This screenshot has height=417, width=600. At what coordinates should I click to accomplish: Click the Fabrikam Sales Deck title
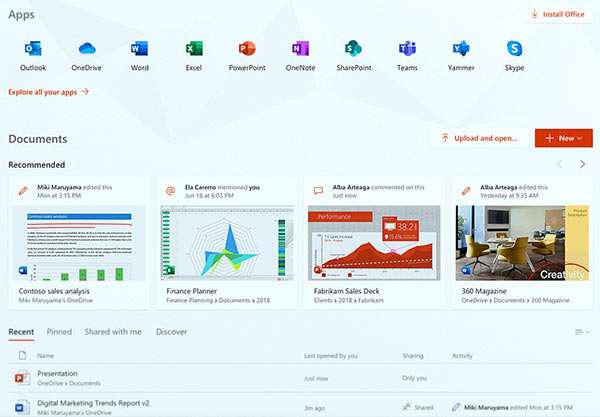click(x=347, y=291)
